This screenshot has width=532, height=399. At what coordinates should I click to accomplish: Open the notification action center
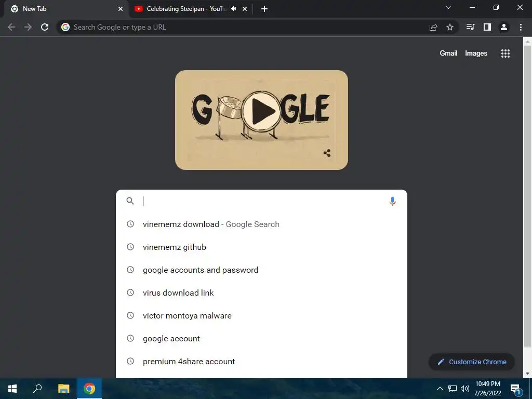click(515, 389)
